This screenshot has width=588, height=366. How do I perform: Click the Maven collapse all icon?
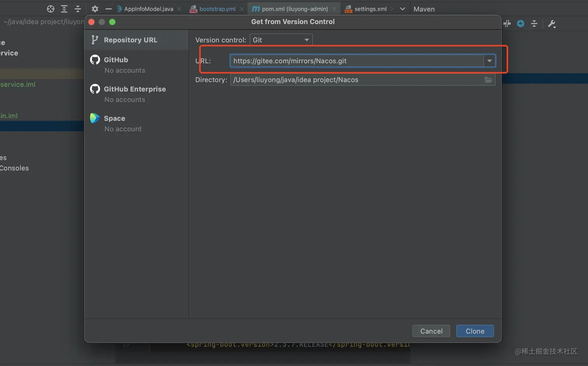[534, 24]
